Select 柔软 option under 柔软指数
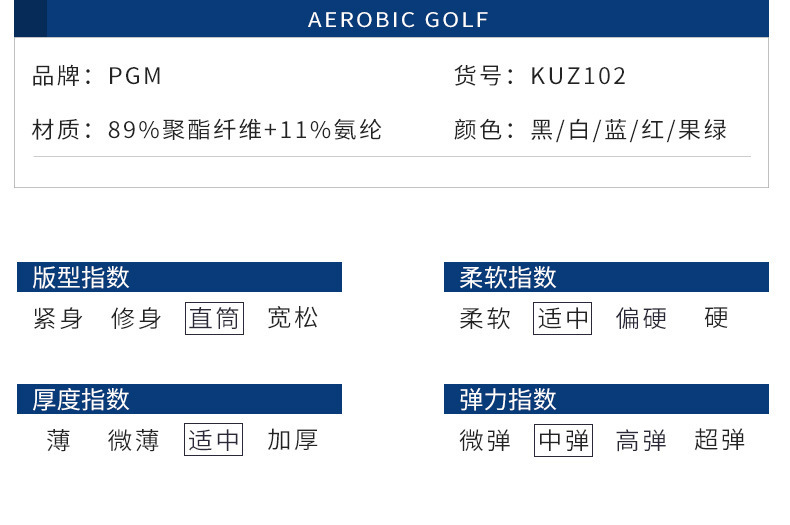 [x=485, y=319]
